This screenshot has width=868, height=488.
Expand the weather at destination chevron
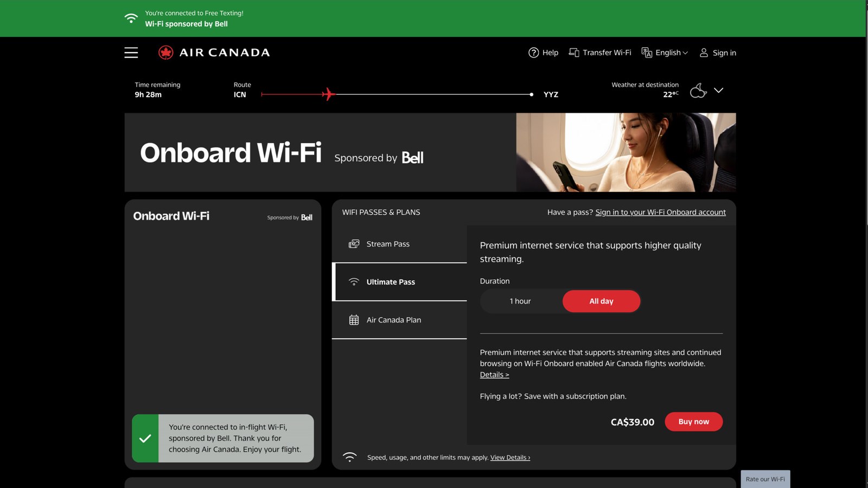click(x=718, y=91)
